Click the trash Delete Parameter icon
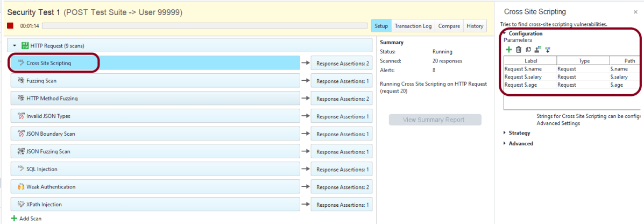The height and width of the screenshot is (224, 644). [519, 50]
